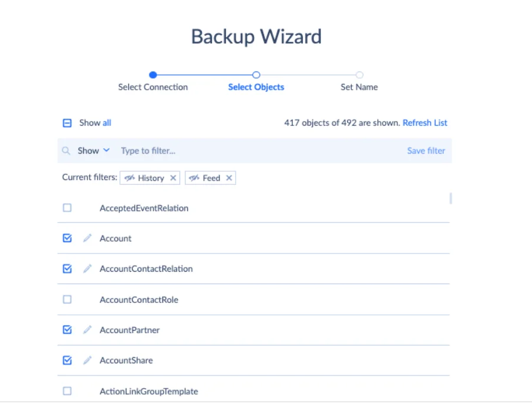The width and height of the screenshot is (532, 404).
Task: Click the Select Objects step circle
Action: [256, 74]
